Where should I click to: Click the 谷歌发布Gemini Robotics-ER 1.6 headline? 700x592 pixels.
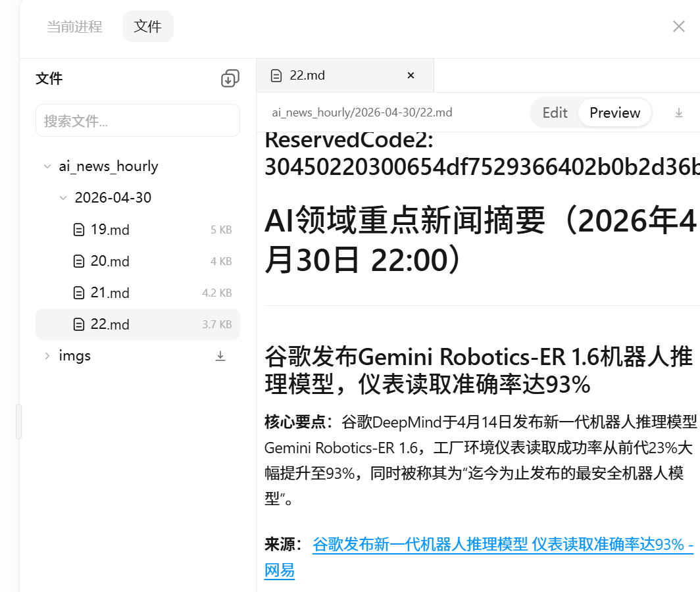pyautogui.click(x=478, y=370)
